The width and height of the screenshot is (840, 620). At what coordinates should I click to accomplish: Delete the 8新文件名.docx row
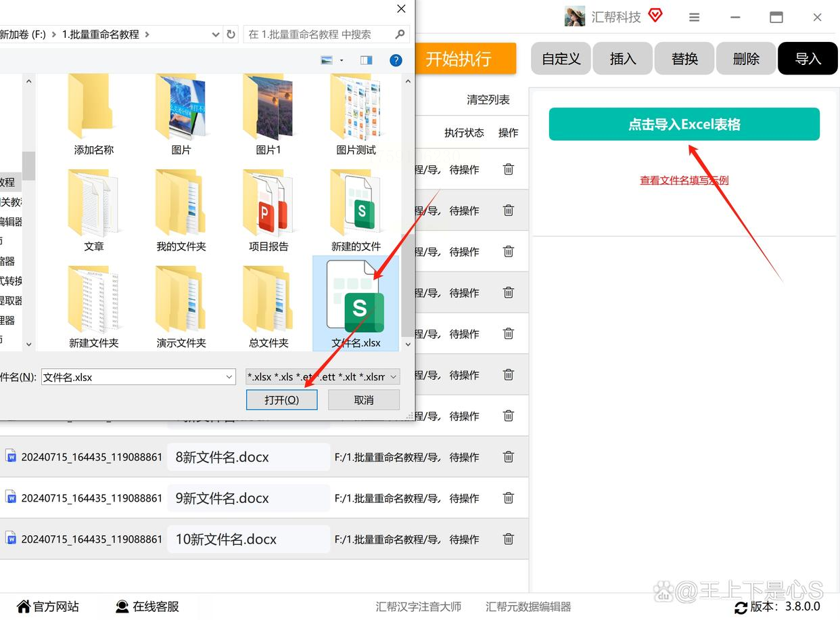(509, 457)
